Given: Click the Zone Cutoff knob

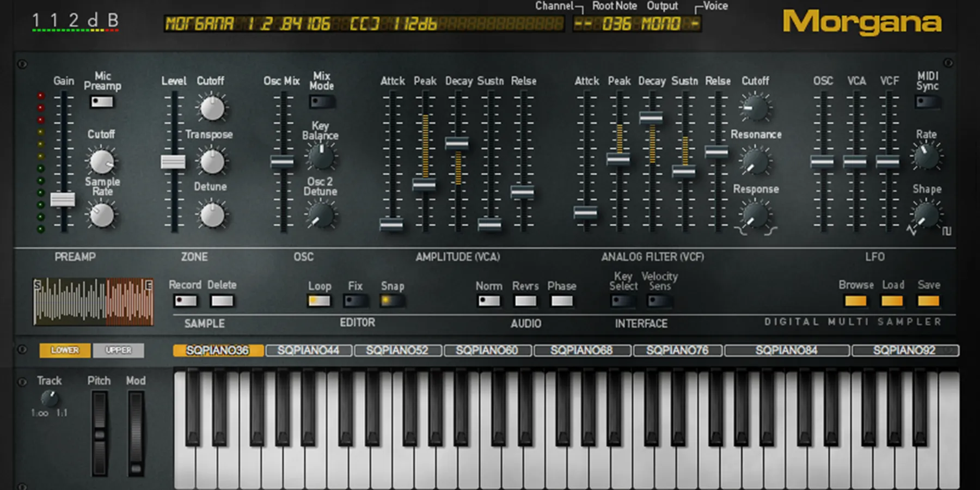Looking at the screenshot, I should (211, 108).
